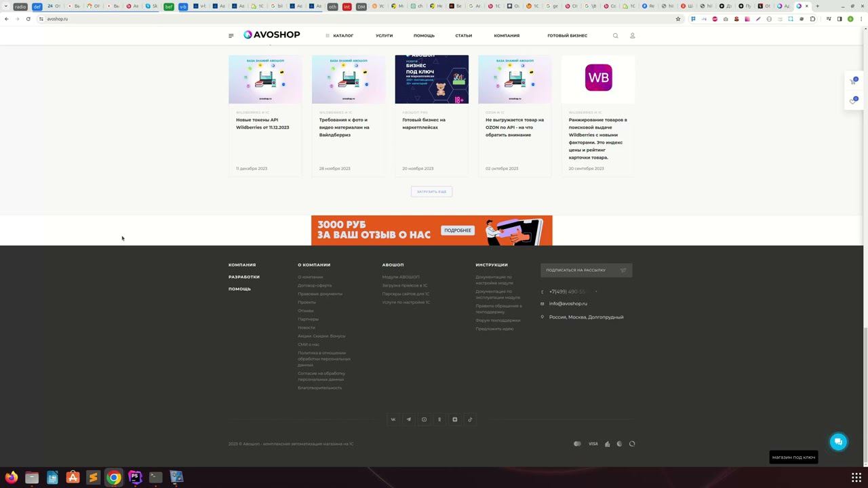Switch to the 'radio' browser tab group
The image size is (868, 488).
(20, 7)
